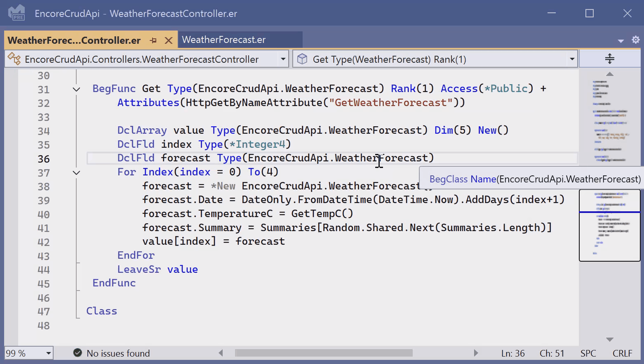
Task: Click the CRLF line ending indicator
Action: click(x=622, y=353)
